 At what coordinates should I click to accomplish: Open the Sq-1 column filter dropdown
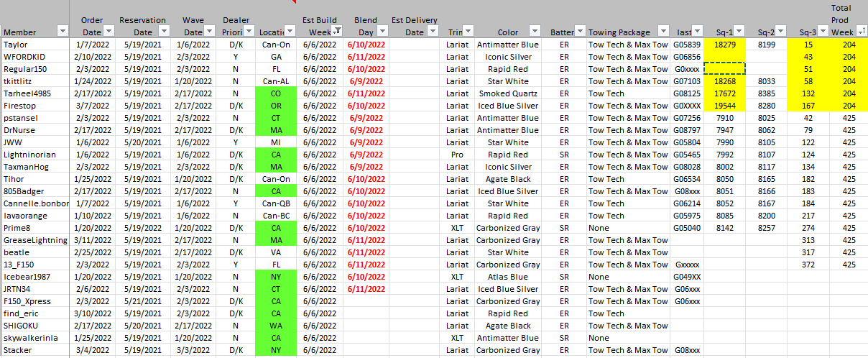(740, 31)
